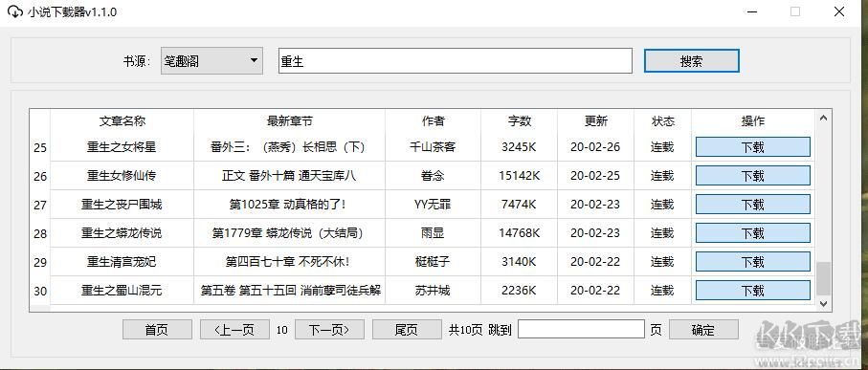The height and width of the screenshot is (370, 868).
Task: Click the 作者 column header
Action: tap(433, 120)
